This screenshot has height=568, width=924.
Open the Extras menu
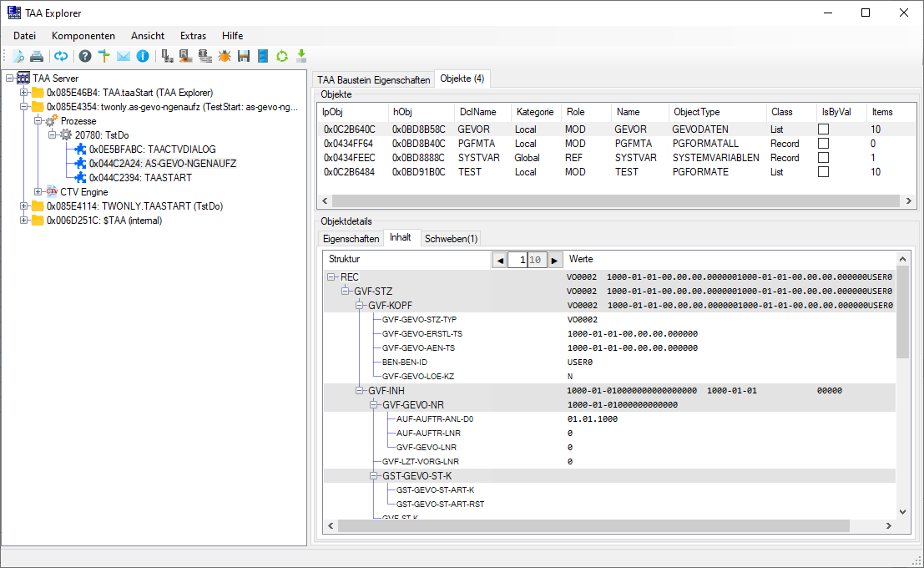pos(193,36)
